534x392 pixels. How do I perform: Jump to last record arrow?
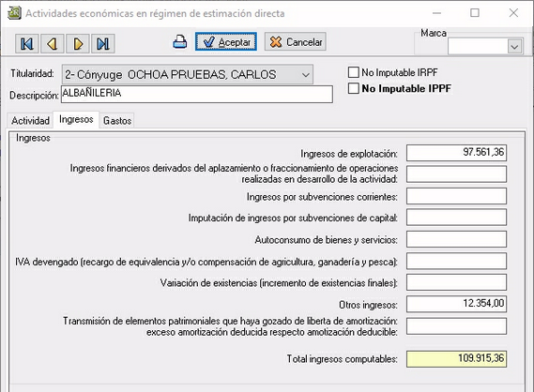click(103, 43)
